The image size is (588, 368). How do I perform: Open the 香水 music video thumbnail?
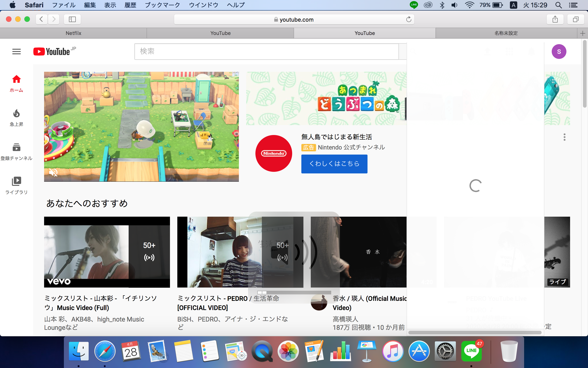[x=359, y=252]
